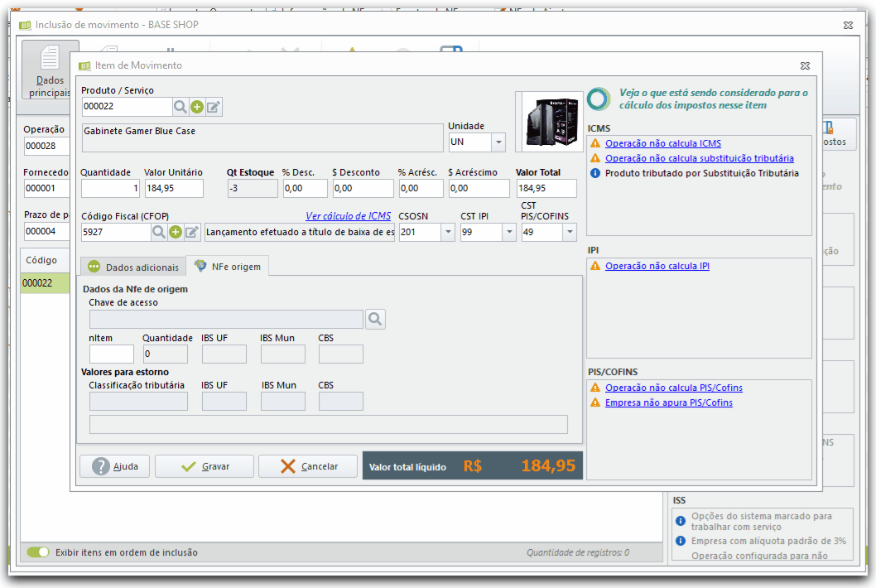Click the circular tax calculation info icon
Screen dimensions: 876x588
pos(599,99)
